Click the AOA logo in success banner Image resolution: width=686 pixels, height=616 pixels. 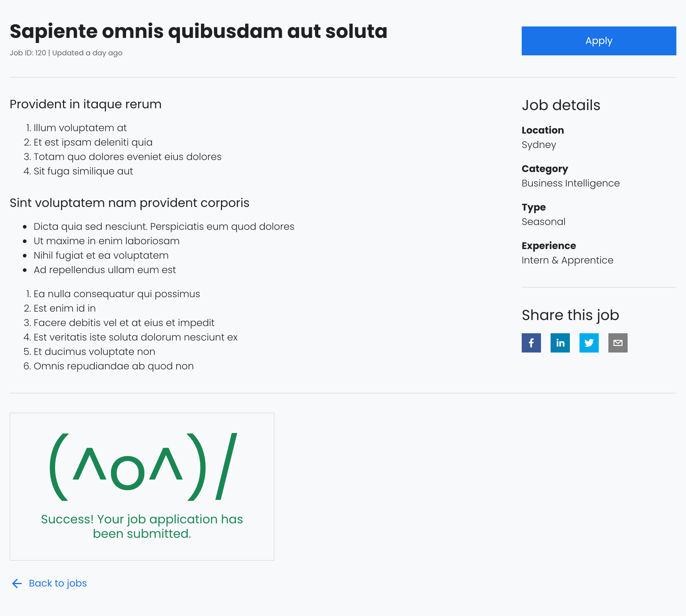142,467
